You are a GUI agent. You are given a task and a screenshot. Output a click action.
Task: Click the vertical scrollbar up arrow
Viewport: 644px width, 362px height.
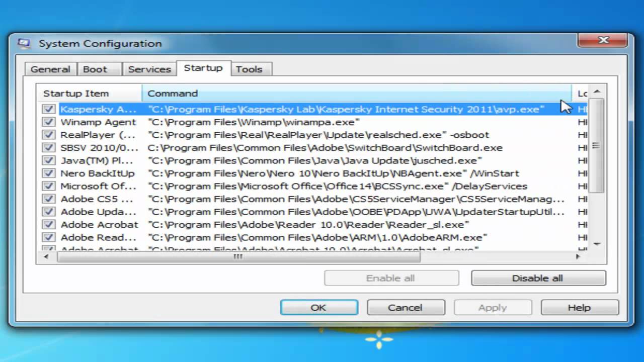coord(597,92)
